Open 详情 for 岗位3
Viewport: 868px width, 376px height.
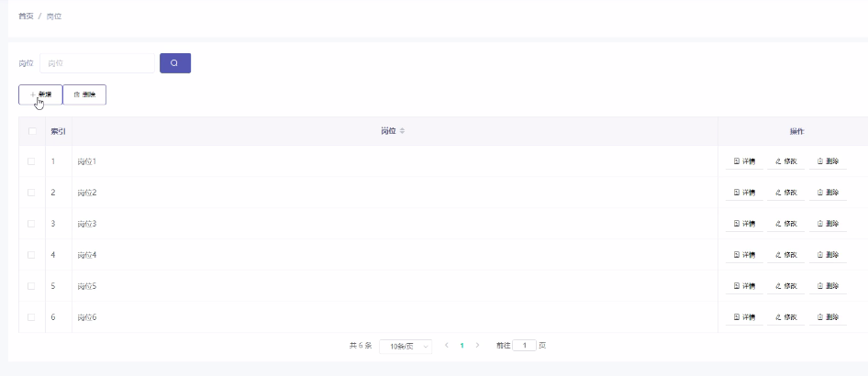pyautogui.click(x=744, y=224)
